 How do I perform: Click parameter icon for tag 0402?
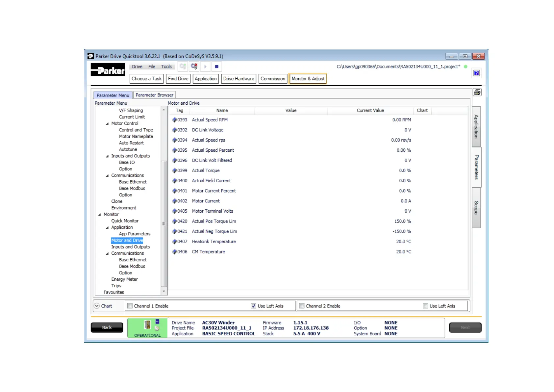174,201
